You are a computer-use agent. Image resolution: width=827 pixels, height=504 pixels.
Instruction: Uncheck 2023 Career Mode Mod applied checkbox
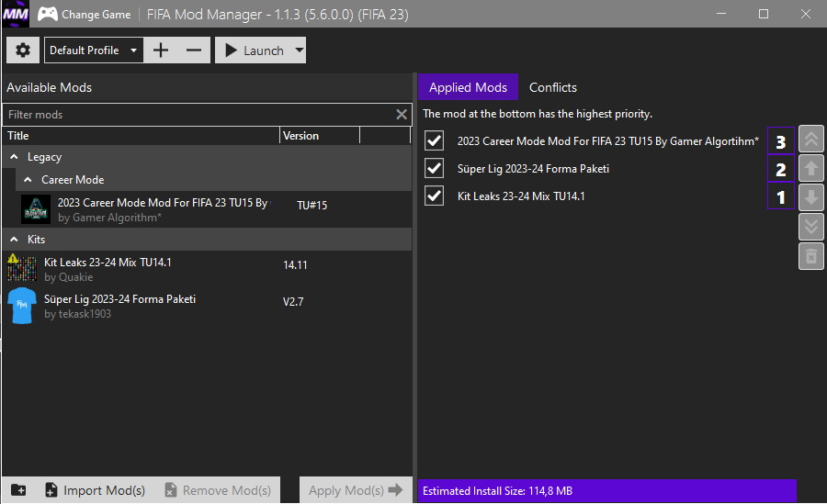[x=434, y=140]
